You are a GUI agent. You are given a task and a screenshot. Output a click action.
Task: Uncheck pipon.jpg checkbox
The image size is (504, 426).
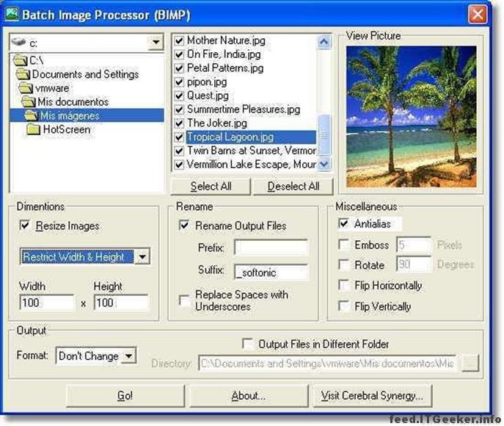(179, 82)
